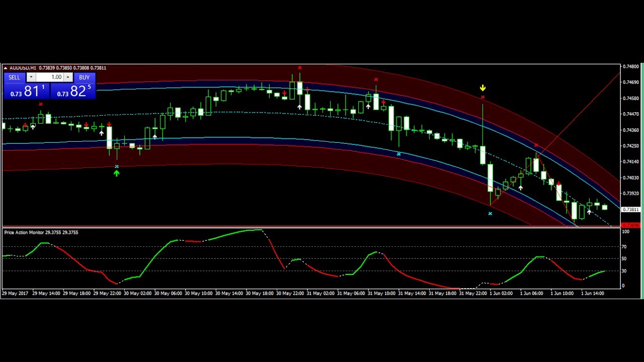Click the 30 May 06:00 time label
Viewport: 644px width, 362px height.
click(x=168, y=293)
